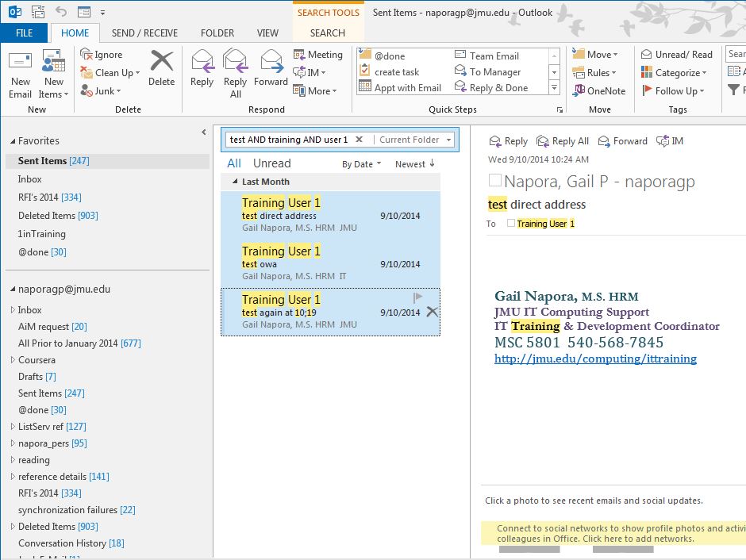Expand the Coursera folder
746x560 pixels.
coord(13,360)
